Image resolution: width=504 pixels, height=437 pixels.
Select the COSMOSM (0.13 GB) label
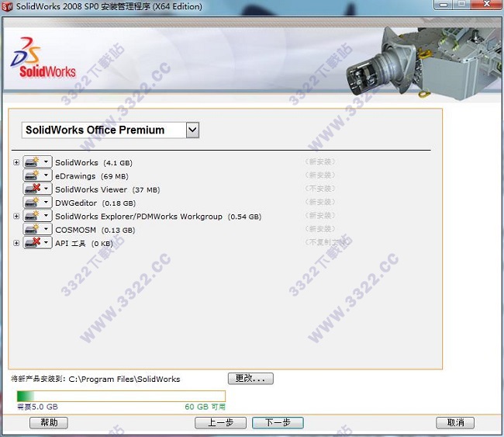(95, 231)
